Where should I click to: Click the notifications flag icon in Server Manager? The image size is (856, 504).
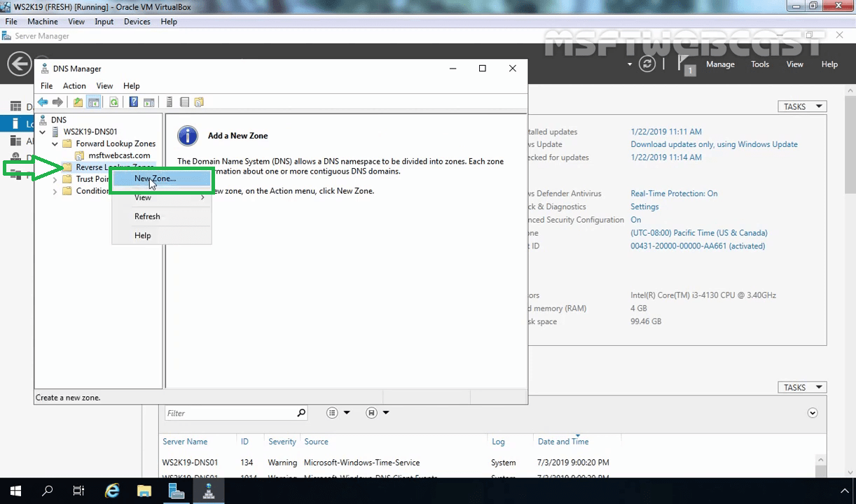click(686, 65)
